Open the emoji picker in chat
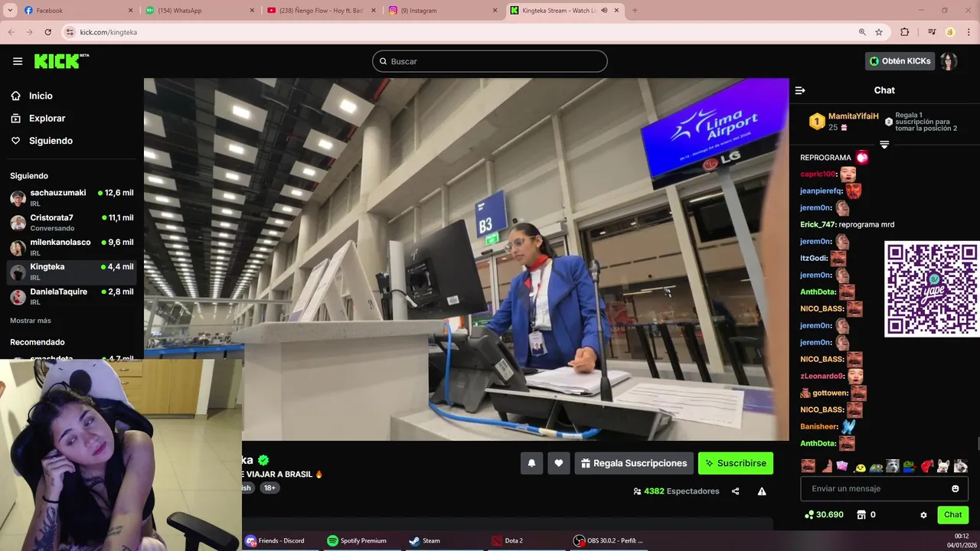The height and width of the screenshot is (551, 980). pyautogui.click(x=955, y=488)
